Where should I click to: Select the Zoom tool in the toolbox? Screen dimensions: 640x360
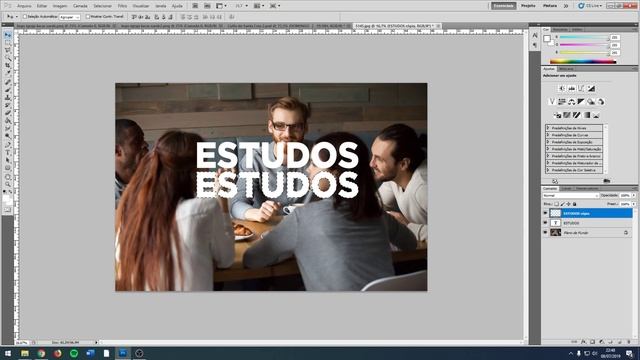(x=8, y=184)
